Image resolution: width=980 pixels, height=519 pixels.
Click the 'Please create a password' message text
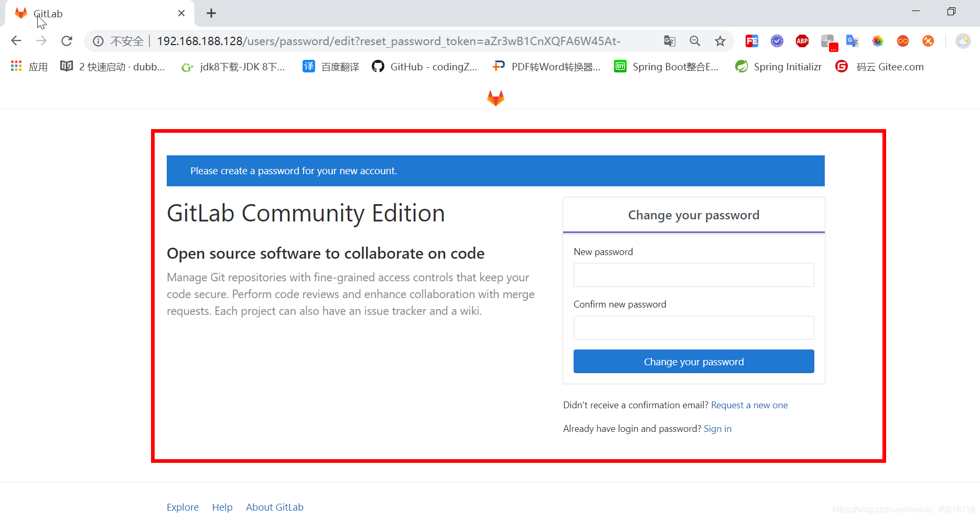pos(294,171)
